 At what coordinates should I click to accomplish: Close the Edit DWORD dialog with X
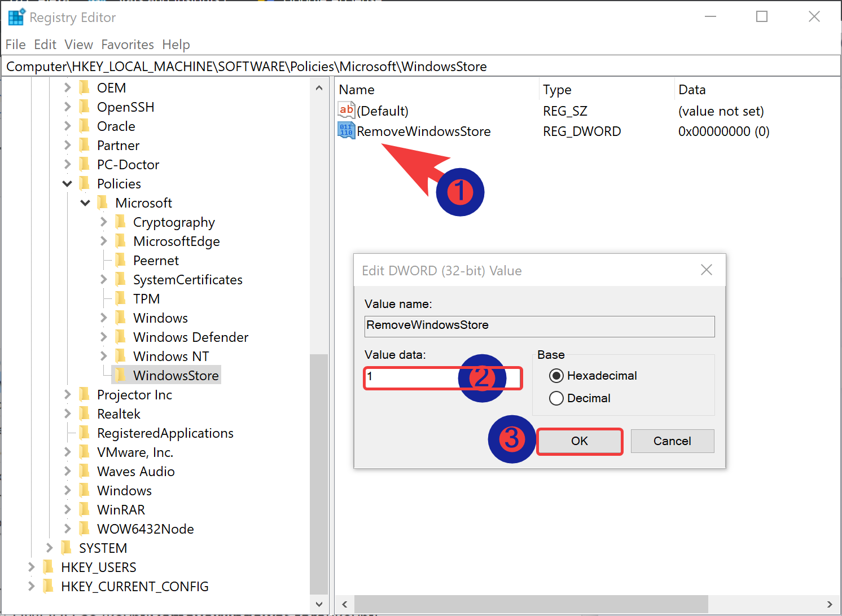click(x=706, y=270)
